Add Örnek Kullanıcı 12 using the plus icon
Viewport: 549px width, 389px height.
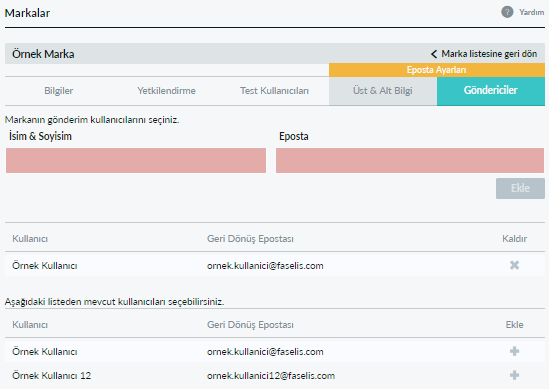514,375
